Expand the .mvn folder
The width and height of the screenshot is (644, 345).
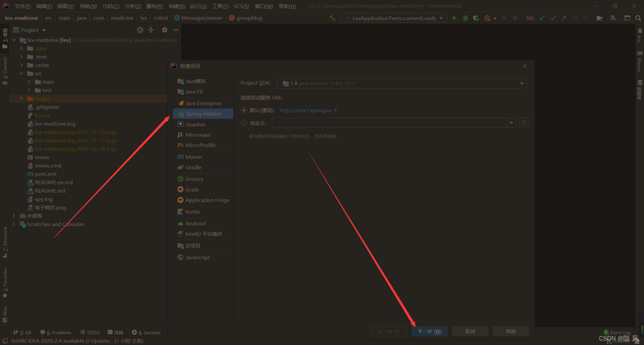[22, 57]
